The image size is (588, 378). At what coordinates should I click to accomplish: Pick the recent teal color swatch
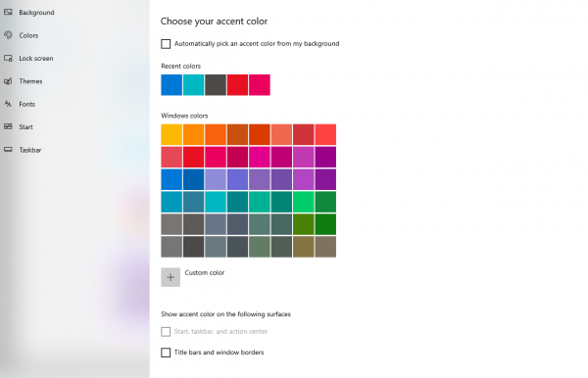193,85
